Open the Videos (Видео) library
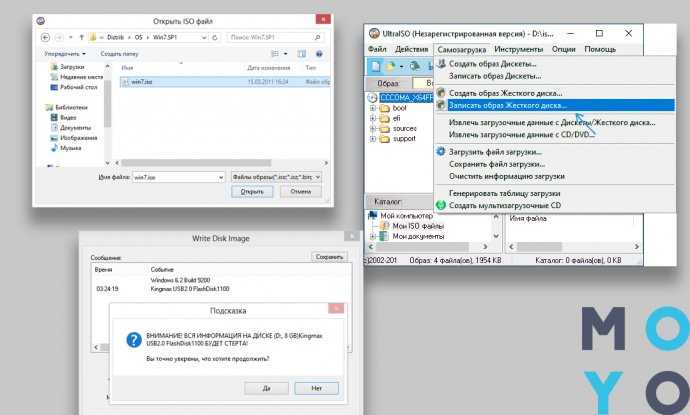This screenshot has width=690, height=415. tap(63, 118)
